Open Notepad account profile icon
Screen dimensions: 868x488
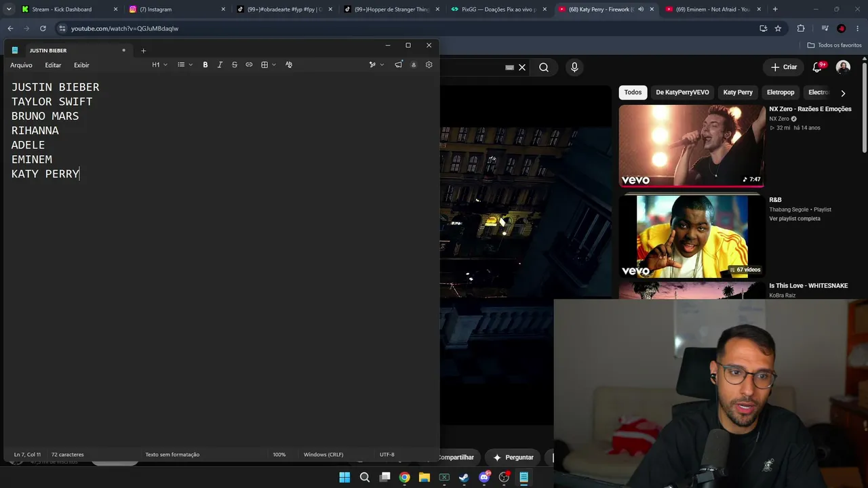(x=414, y=65)
